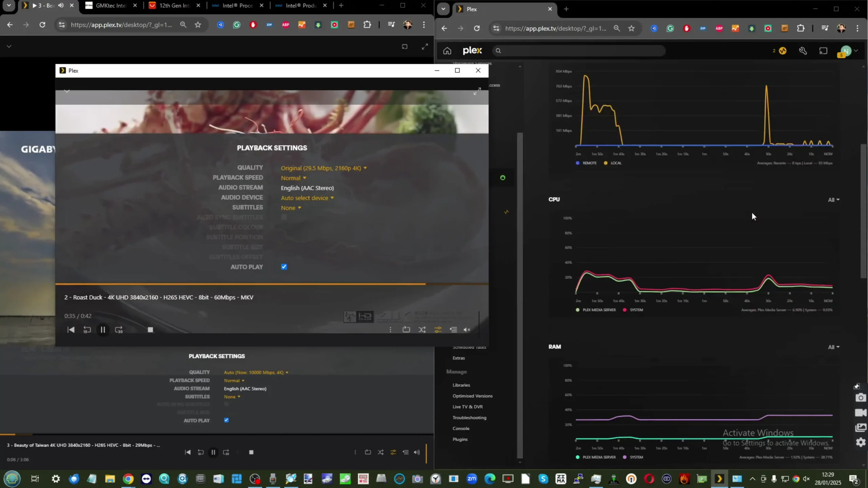
Task: Open playback settings icon in Plex player window
Action: click(x=438, y=329)
